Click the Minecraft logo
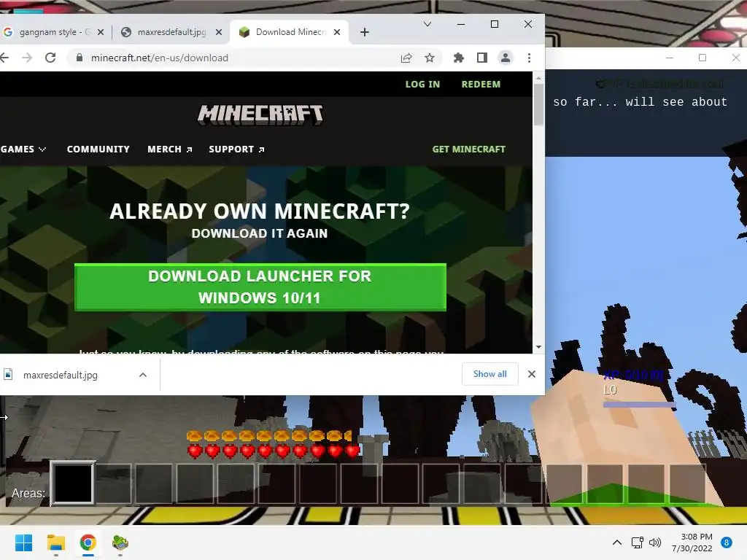747x560 pixels. coord(260,114)
